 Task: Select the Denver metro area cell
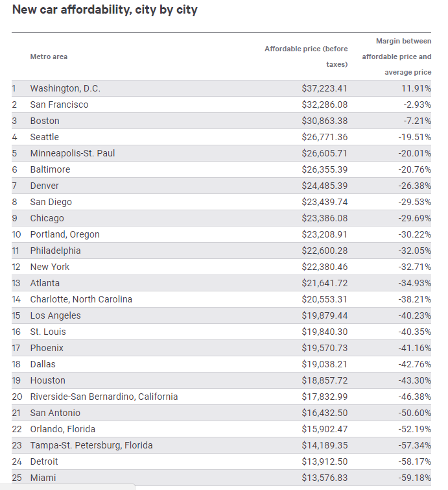click(x=45, y=186)
